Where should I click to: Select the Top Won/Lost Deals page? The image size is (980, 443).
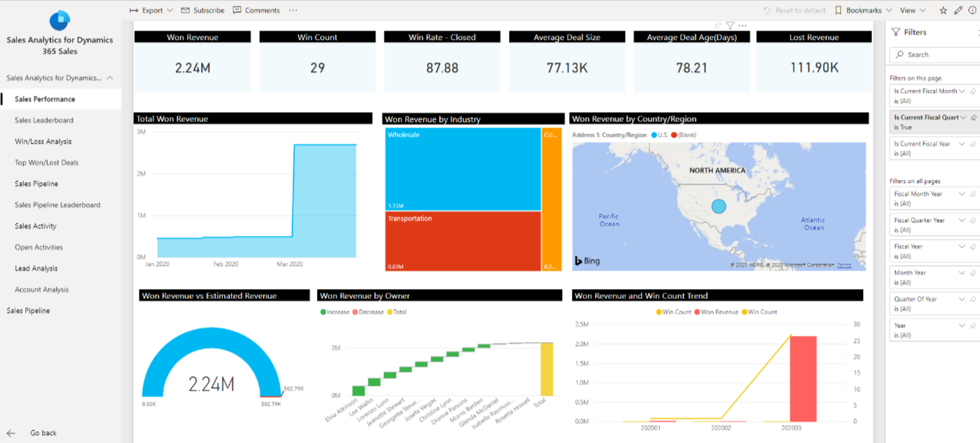(46, 163)
